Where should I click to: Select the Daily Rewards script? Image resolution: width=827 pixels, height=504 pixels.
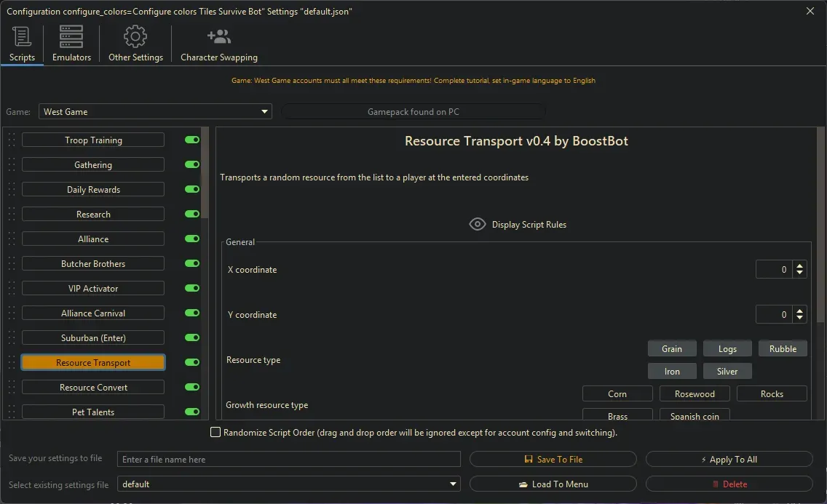point(93,190)
